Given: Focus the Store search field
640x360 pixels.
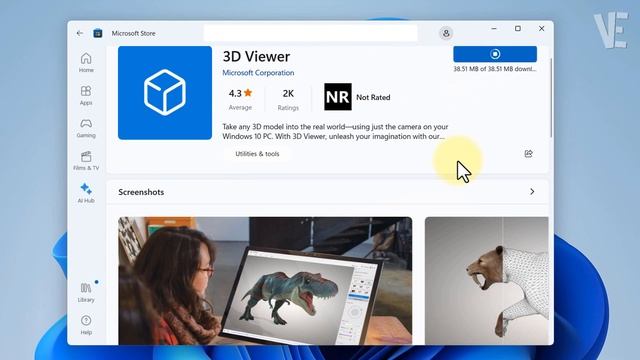Looking at the screenshot, I should [310, 33].
